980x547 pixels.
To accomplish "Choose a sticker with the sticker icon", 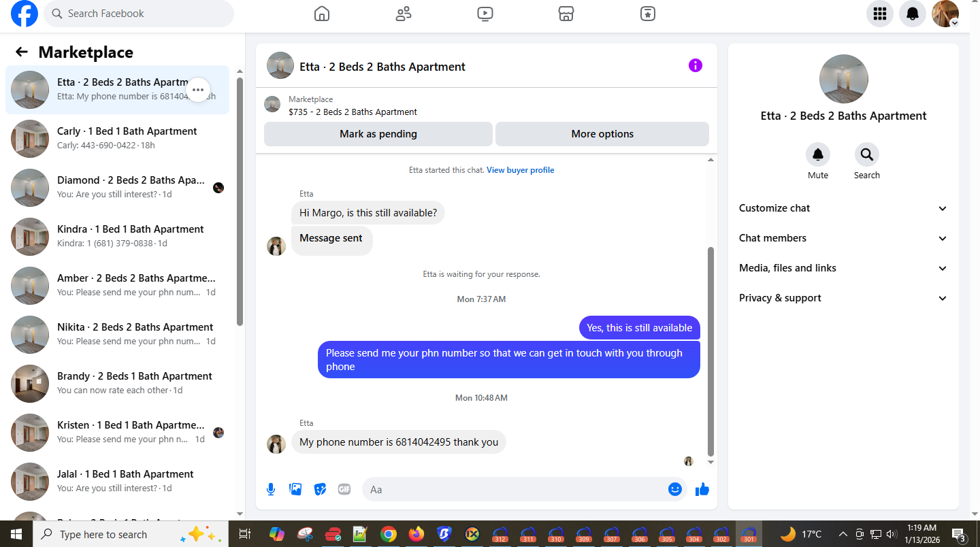I will pos(320,489).
